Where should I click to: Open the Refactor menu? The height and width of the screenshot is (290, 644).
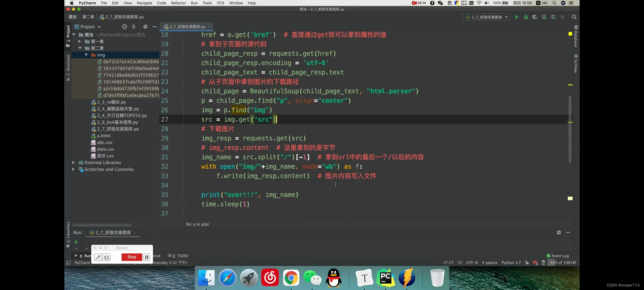click(x=178, y=3)
